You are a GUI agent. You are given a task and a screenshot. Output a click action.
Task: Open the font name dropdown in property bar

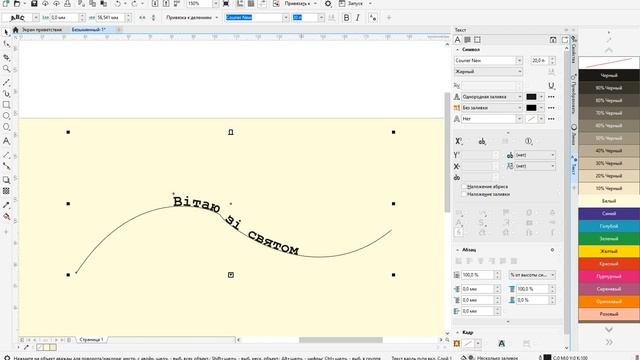[x=285, y=18]
